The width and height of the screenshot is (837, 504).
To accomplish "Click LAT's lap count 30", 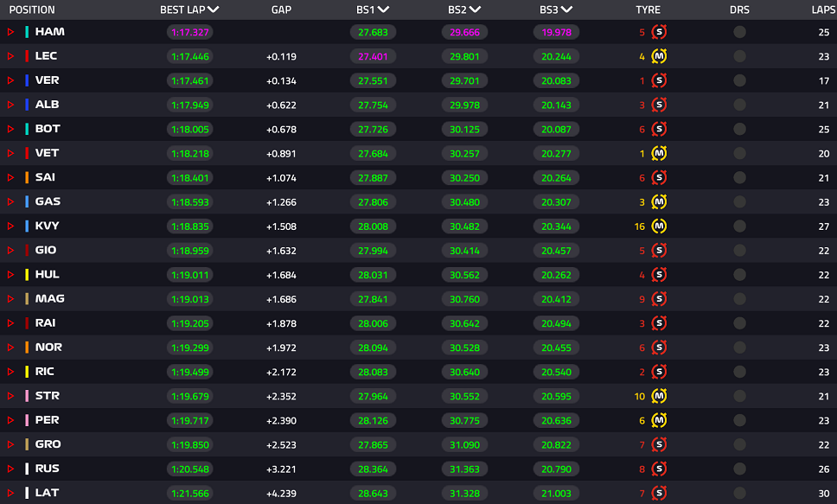I will click(824, 494).
